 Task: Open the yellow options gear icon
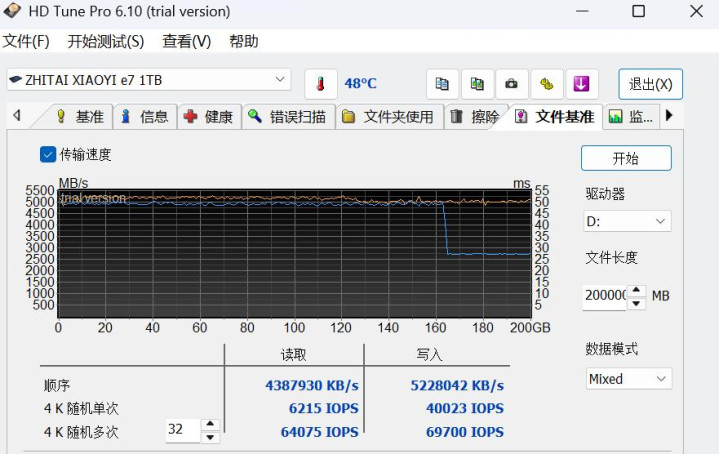547,84
